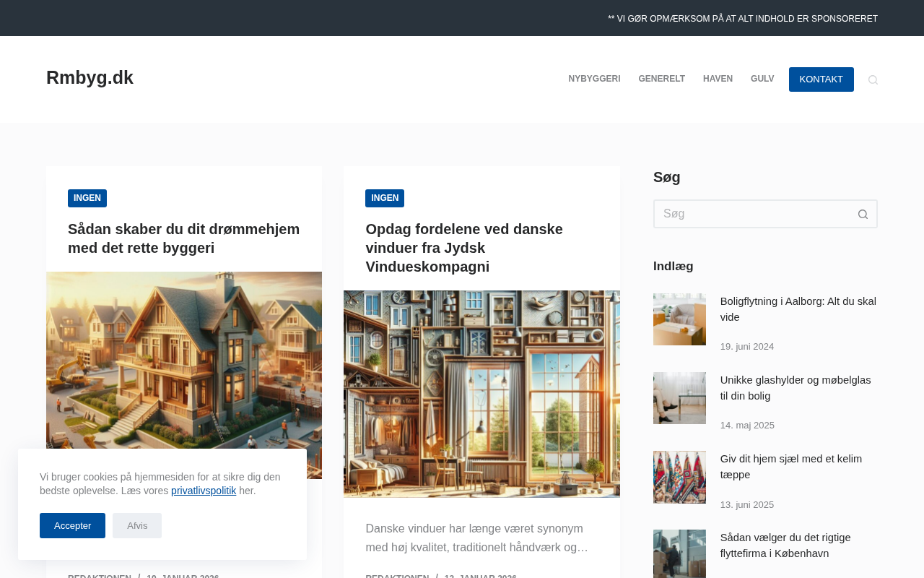
Task: Open 'Boligflytning i Aalborg' sidebar post
Action: [798, 309]
